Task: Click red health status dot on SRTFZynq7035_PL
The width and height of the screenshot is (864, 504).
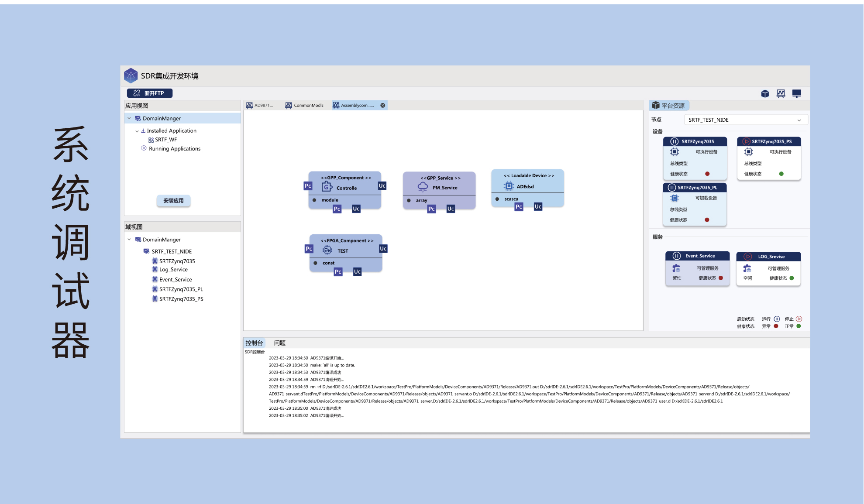Action: pos(707,220)
